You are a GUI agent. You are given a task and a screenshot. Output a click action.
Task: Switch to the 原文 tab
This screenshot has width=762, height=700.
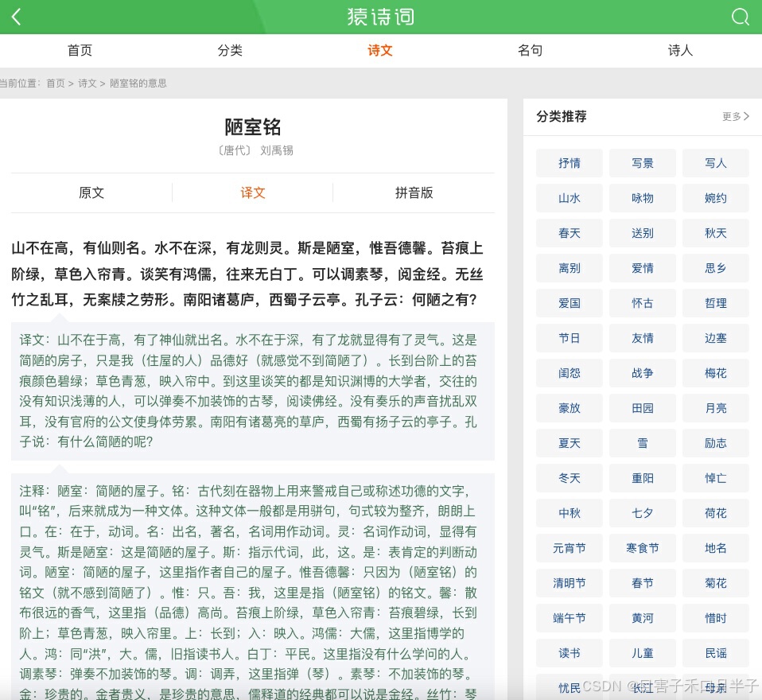tap(91, 192)
